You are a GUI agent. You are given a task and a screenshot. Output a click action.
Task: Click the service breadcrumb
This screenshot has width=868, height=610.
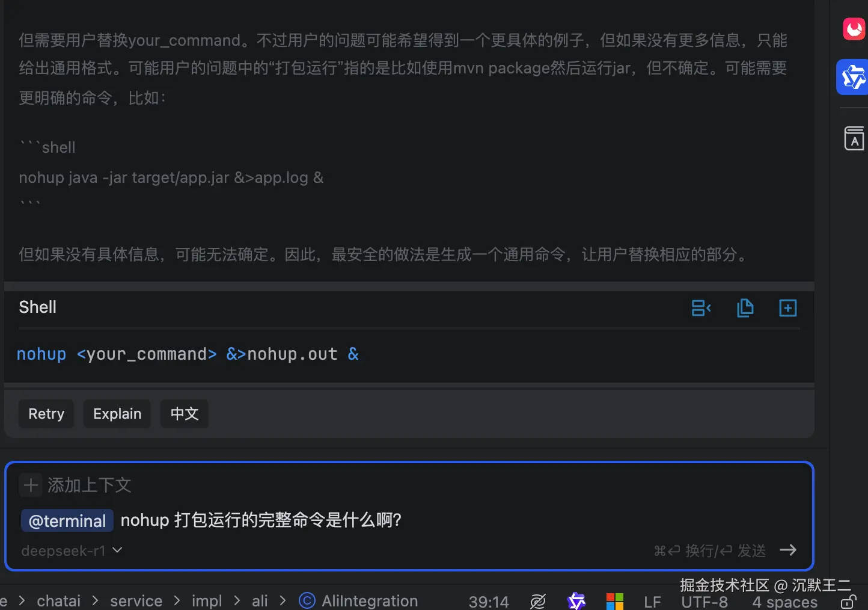[136, 601]
